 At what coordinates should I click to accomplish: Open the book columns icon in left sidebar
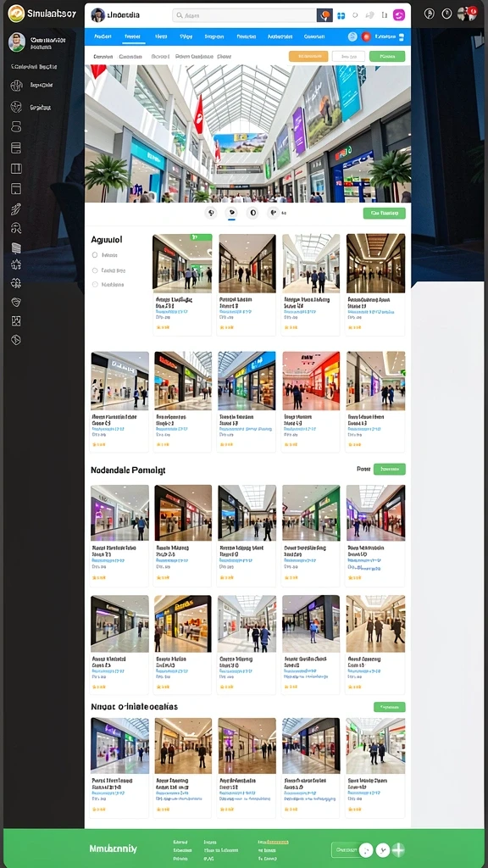pyautogui.click(x=16, y=169)
